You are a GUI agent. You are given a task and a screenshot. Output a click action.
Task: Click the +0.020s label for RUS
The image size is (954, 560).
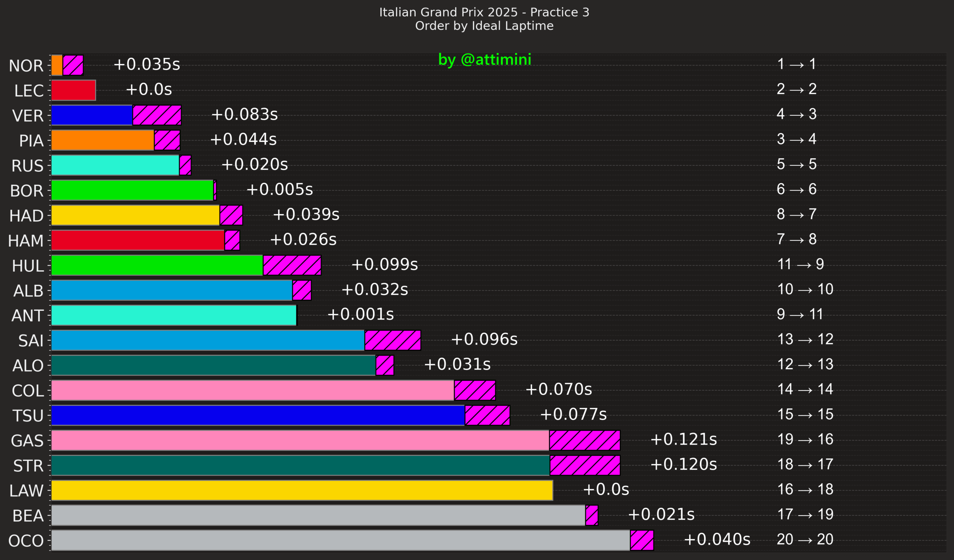(255, 164)
